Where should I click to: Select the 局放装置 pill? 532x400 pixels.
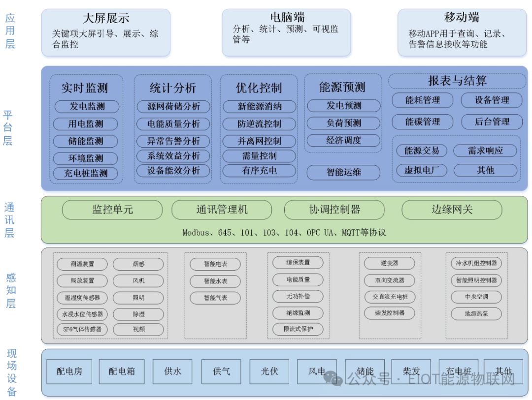click(x=82, y=280)
